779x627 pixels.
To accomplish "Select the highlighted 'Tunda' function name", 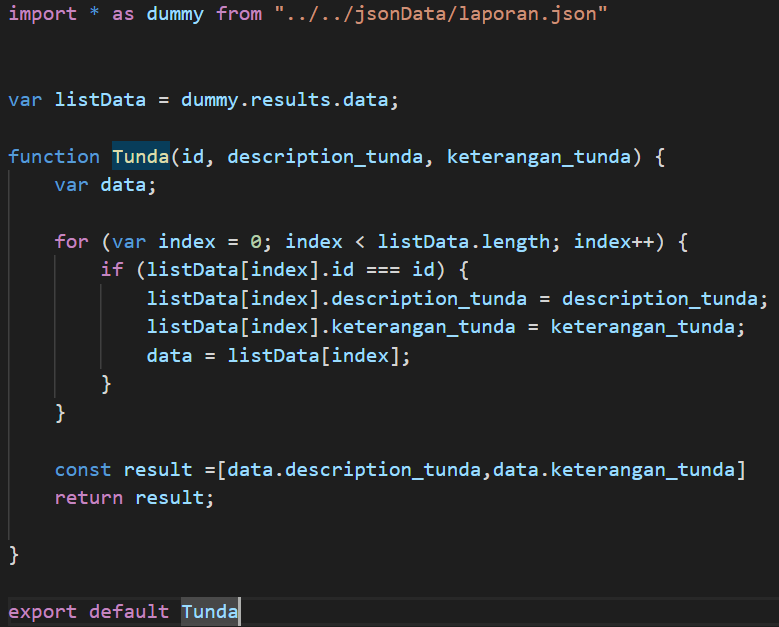I will (141, 157).
